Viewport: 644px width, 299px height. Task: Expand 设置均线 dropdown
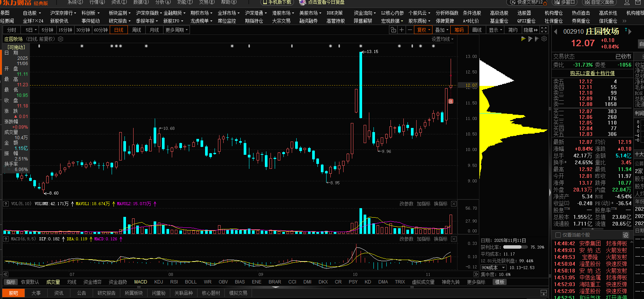click(x=443, y=39)
